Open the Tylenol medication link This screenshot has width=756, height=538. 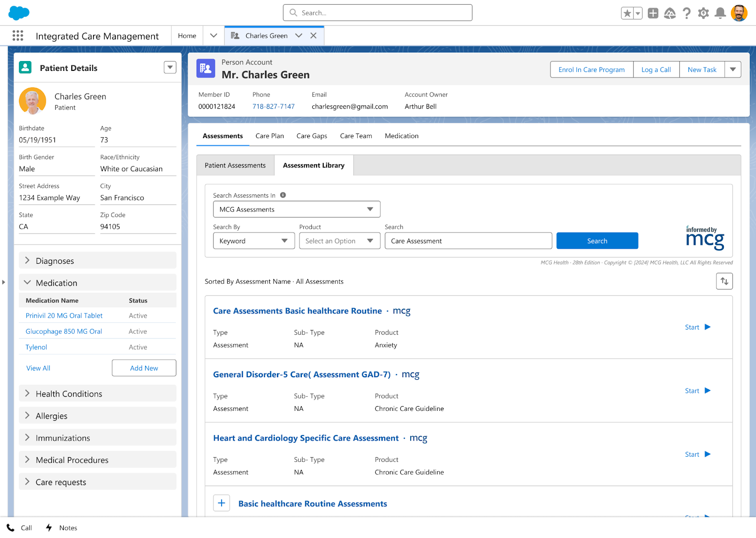coord(36,347)
